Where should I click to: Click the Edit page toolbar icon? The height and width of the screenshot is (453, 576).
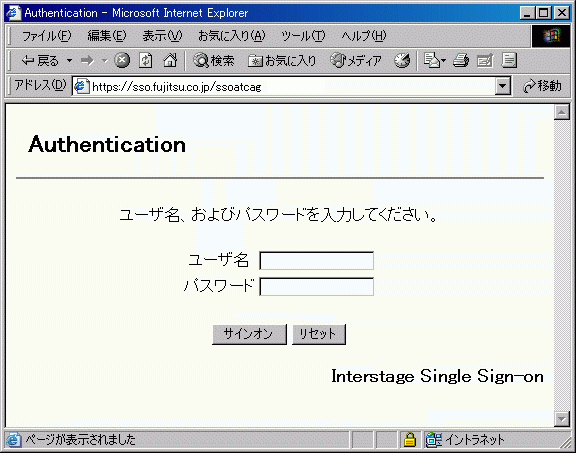(485, 60)
